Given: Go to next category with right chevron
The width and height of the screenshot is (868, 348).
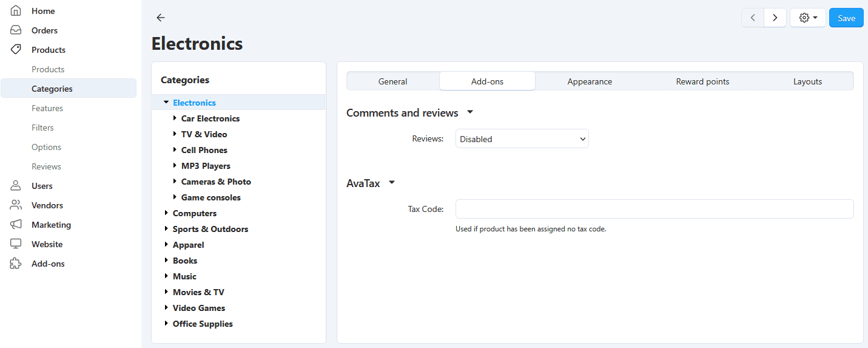Looking at the screenshot, I should 775,18.
